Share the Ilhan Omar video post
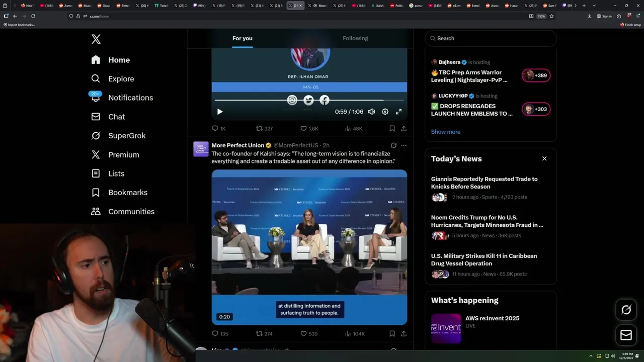Image resolution: width=644 pixels, height=362 pixels. (404, 129)
